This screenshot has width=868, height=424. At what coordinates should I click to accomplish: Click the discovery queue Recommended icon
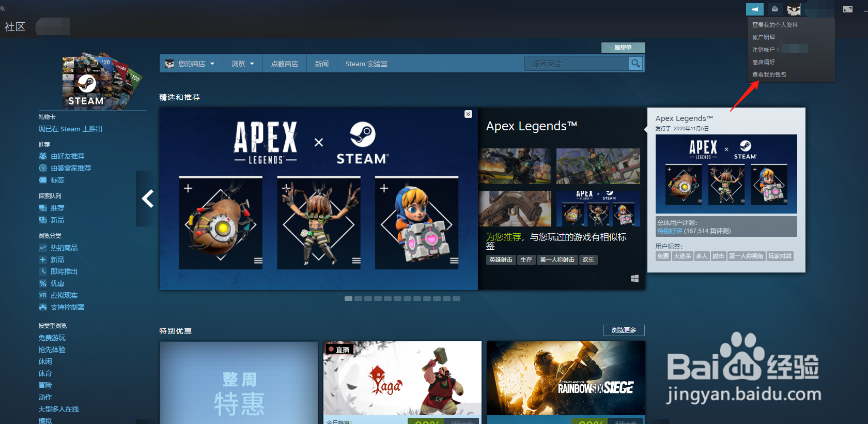tap(43, 208)
